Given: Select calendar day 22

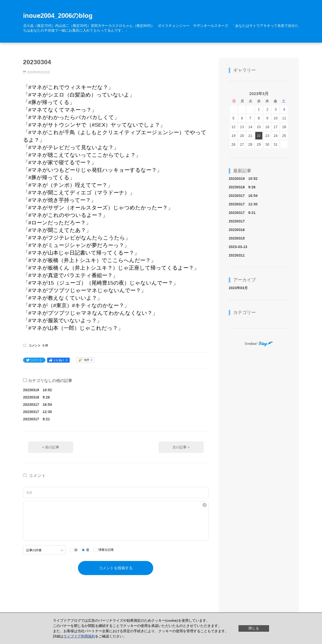Looking at the screenshot, I should pyautogui.click(x=259, y=136).
